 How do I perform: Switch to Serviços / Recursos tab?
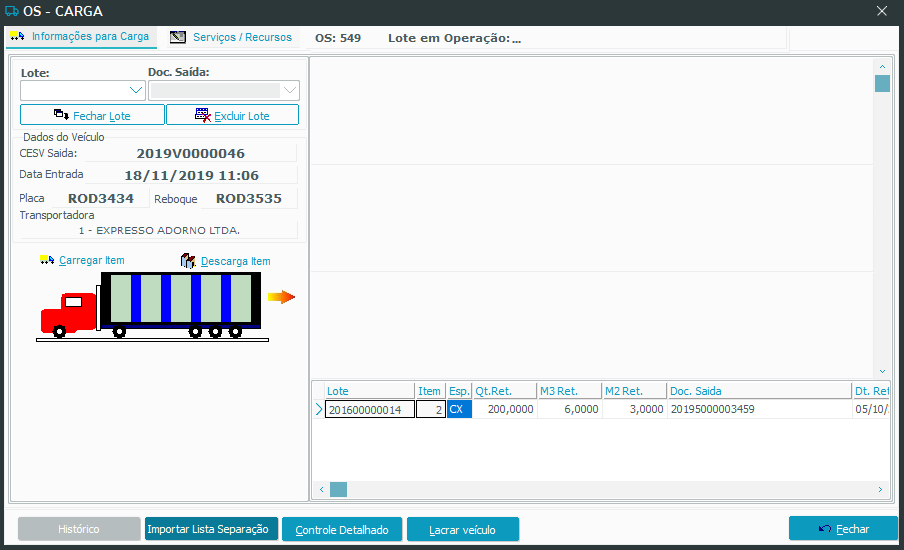[231, 37]
